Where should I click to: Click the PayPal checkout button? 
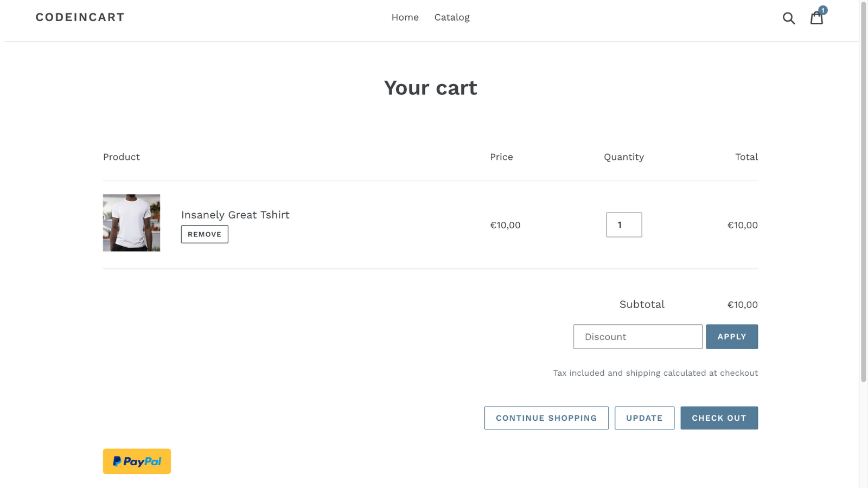point(136,461)
